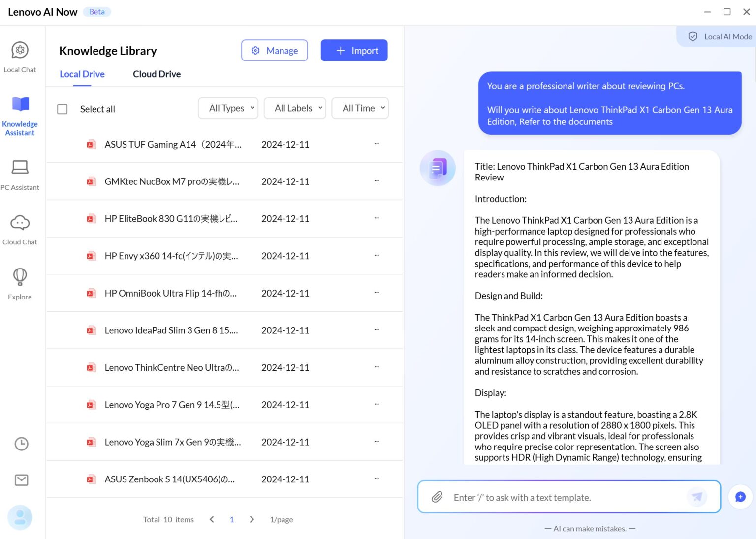Image resolution: width=756 pixels, height=539 pixels.
Task: Click the Manage button
Action: point(274,51)
